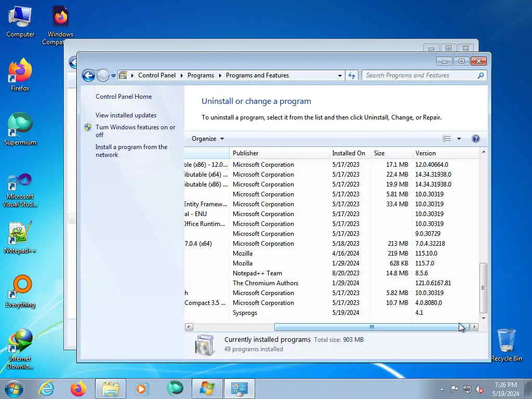532x399 pixels.
Task: Select the row with version 7.0.4.32218
Action: coord(332,244)
